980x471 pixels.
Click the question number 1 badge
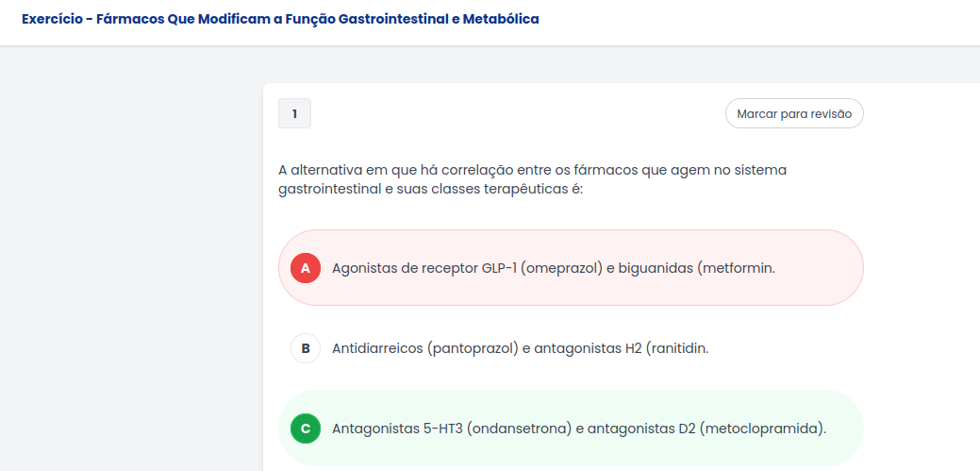click(x=294, y=114)
